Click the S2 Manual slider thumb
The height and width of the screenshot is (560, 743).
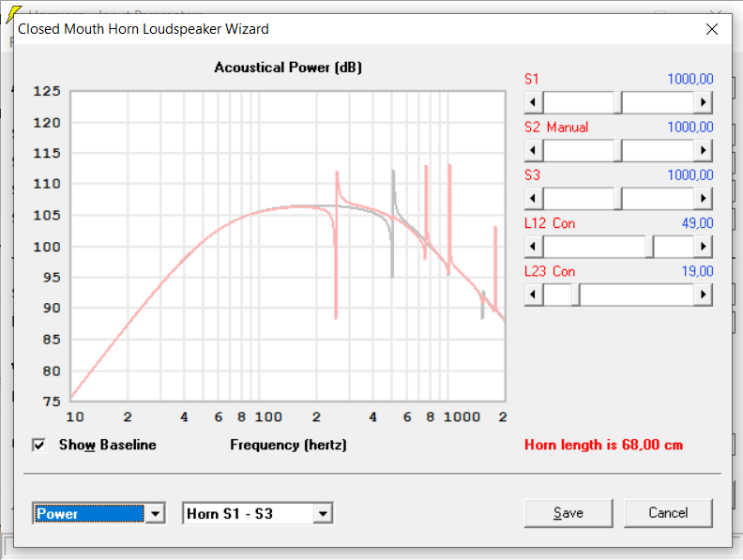[618, 151]
